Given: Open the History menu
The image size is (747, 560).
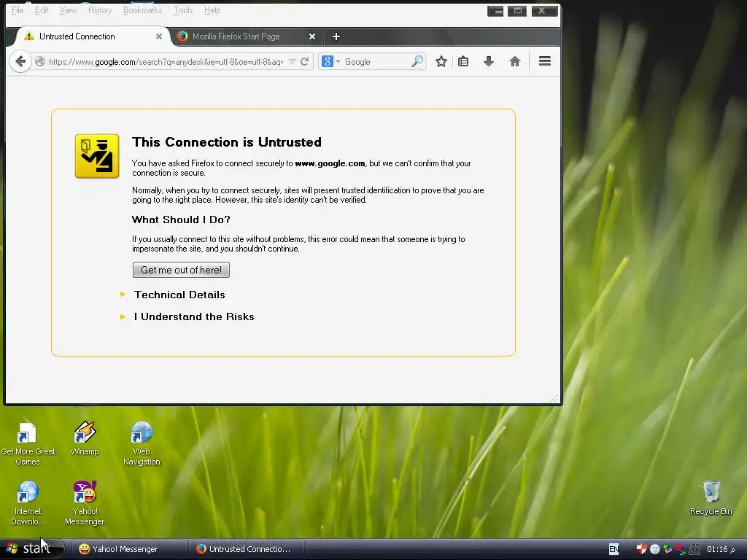Looking at the screenshot, I should click(99, 10).
